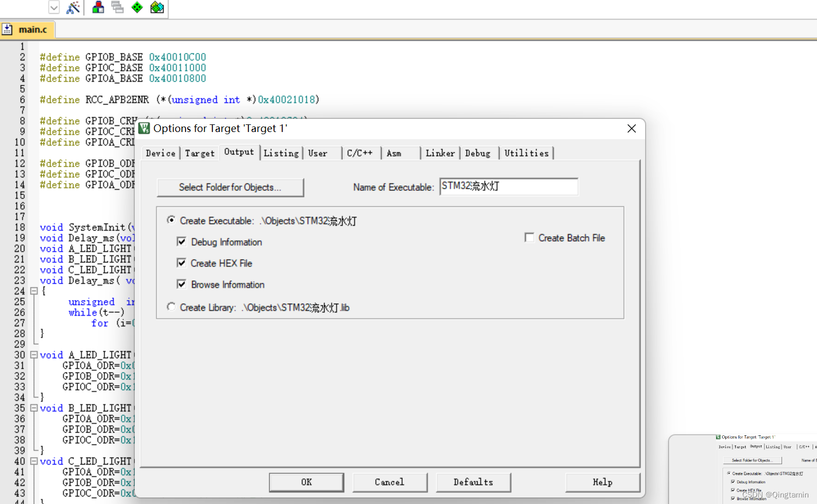Open the target selection dropdown on the toolbar
The image size is (817, 504).
click(53, 8)
